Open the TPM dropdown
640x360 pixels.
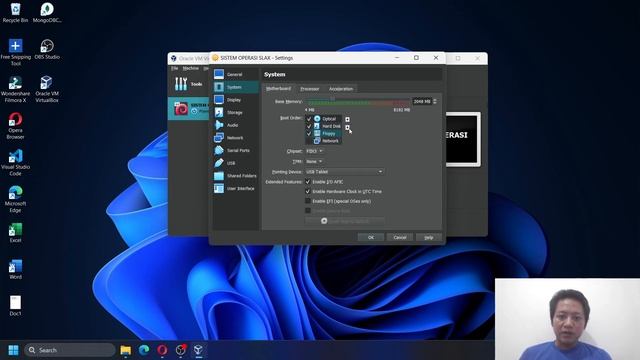coord(314,162)
